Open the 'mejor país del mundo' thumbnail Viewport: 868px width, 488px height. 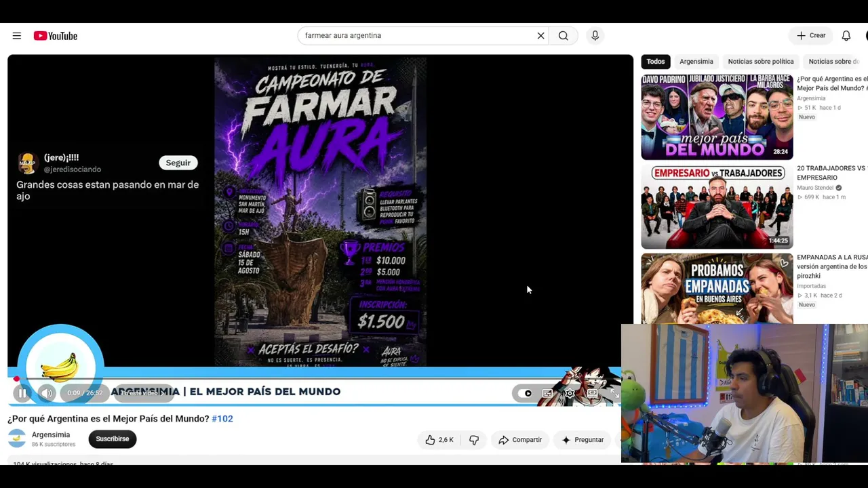pyautogui.click(x=717, y=117)
